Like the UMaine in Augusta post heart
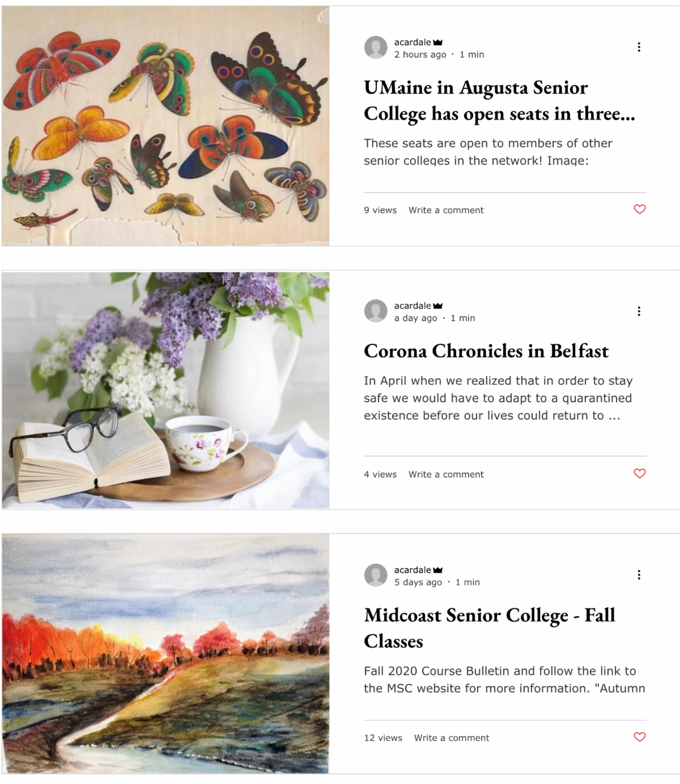 click(640, 210)
